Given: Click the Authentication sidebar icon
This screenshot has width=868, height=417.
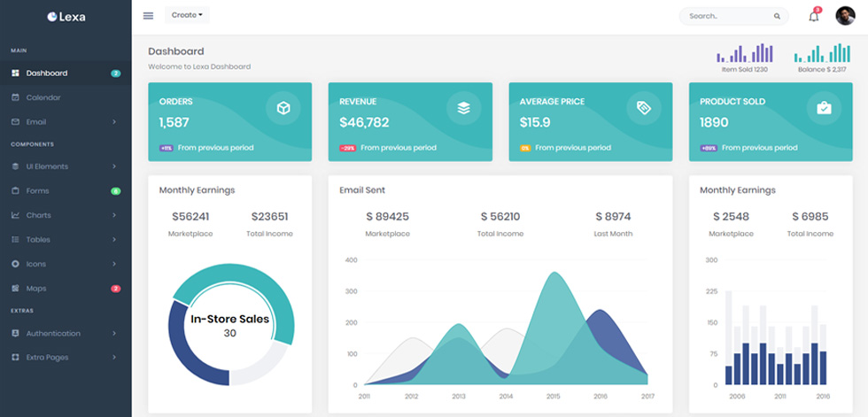Looking at the screenshot, I should [16, 334].
